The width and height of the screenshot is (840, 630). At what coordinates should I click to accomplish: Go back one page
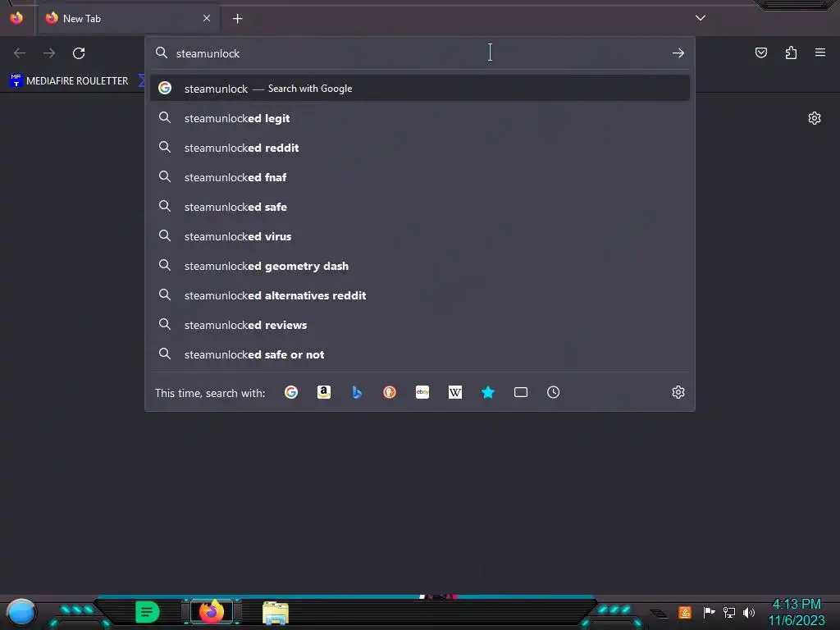(20, 53)
